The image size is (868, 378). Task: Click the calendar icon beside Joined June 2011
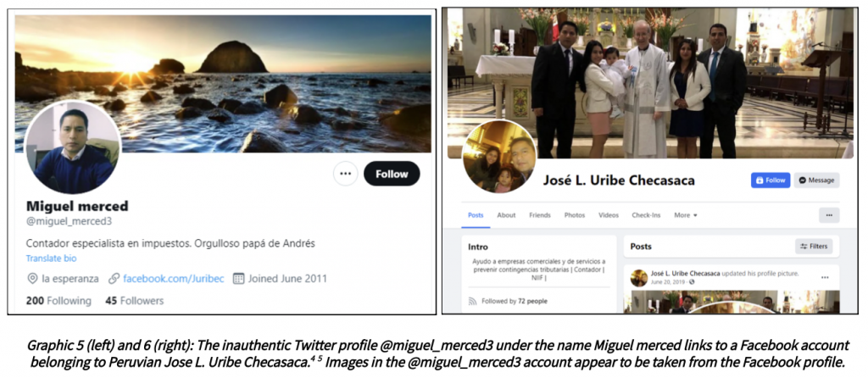click(238, 278)
